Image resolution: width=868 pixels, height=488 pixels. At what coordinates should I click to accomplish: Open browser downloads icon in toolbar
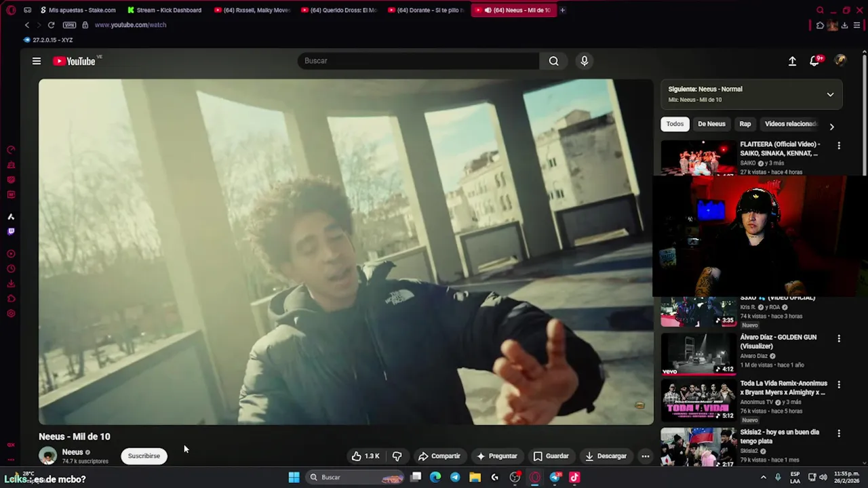point(844,26)
